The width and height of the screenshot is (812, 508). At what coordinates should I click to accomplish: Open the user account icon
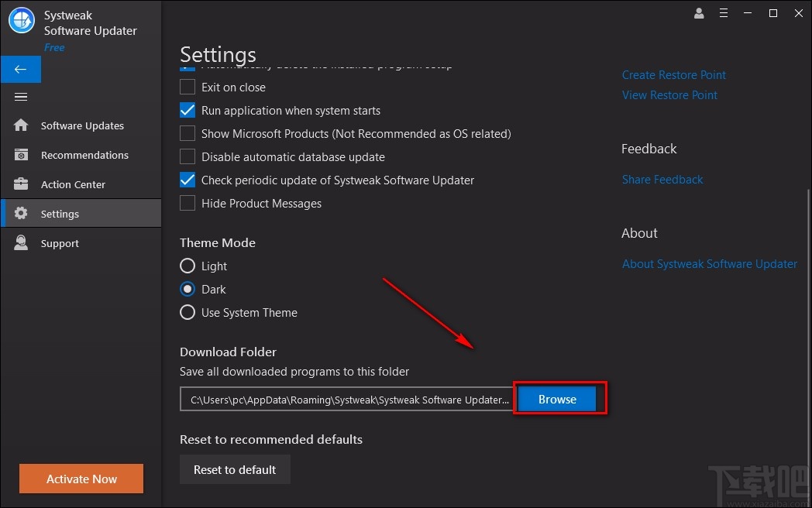point(700,13)
